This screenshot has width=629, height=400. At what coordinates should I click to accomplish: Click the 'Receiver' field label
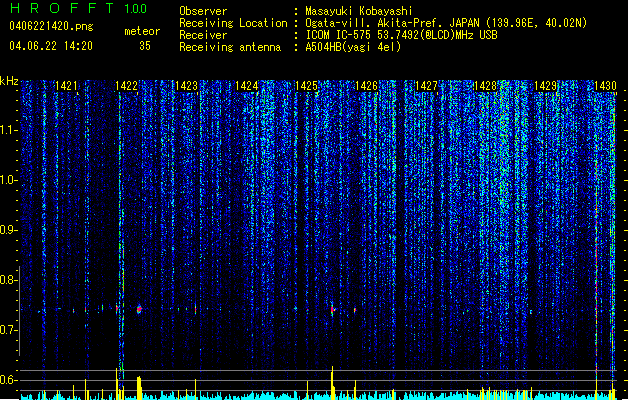(x=203, y=35)
